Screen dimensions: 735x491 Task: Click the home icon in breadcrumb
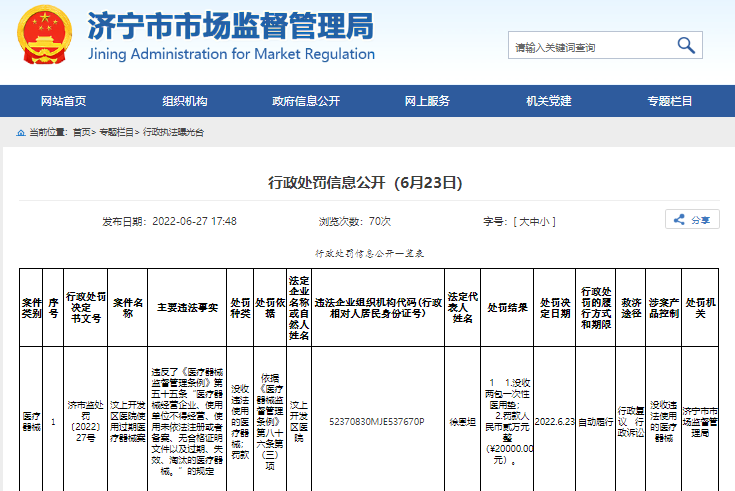(x=21, y=132)
